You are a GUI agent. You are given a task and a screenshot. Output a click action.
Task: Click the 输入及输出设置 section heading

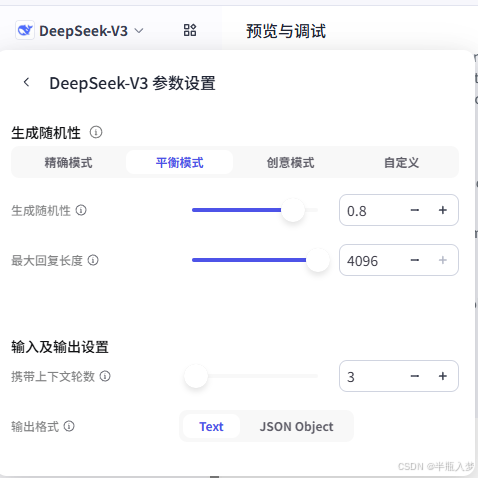pos(60,347)
